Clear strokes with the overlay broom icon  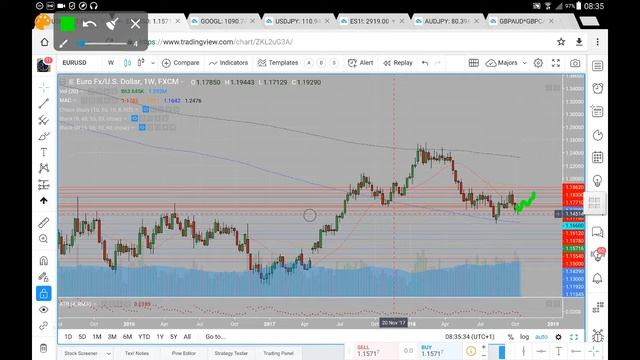click(x=112, y=24)
